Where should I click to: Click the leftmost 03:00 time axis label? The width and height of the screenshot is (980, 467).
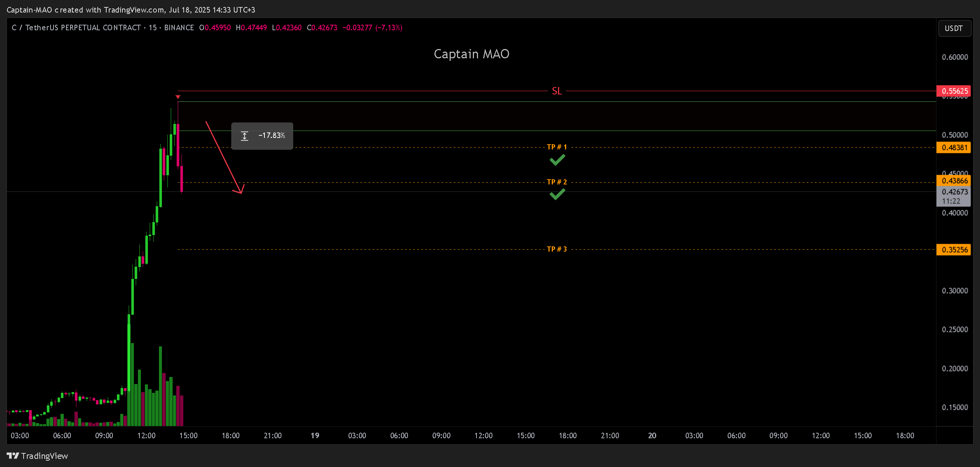[x=20, y=436]
